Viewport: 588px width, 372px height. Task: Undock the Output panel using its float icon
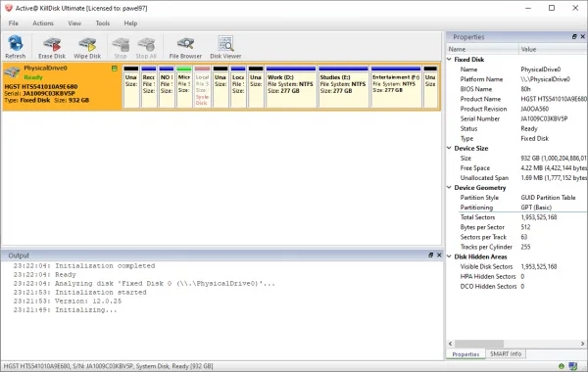click(x=431, y=256)
